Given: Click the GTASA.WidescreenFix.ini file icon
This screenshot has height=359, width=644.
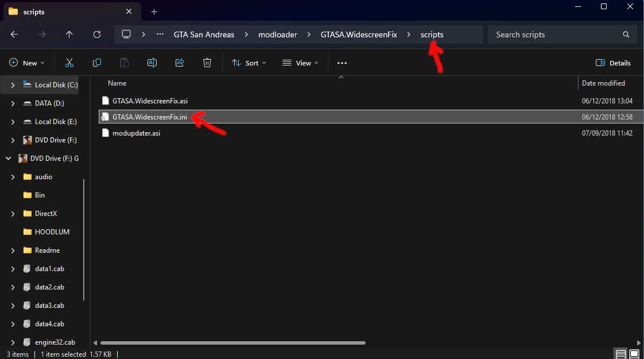Looking at the screenshot, I should pyautogui.click(x=105, y=117).
